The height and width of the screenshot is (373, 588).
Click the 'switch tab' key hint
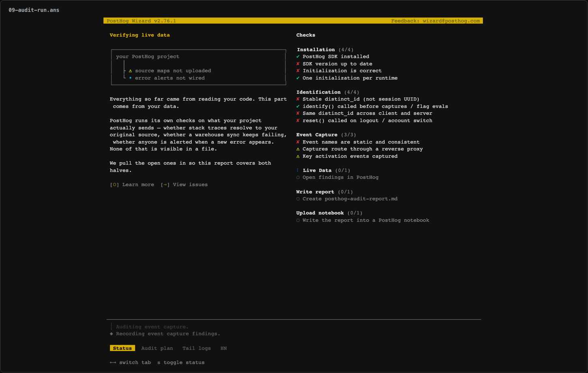tap(130, 362)
